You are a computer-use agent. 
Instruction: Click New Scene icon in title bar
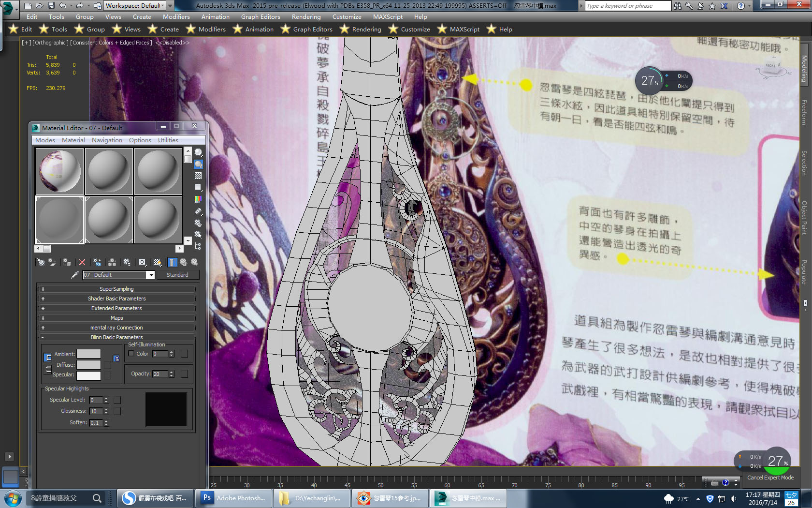coord(28,6)
